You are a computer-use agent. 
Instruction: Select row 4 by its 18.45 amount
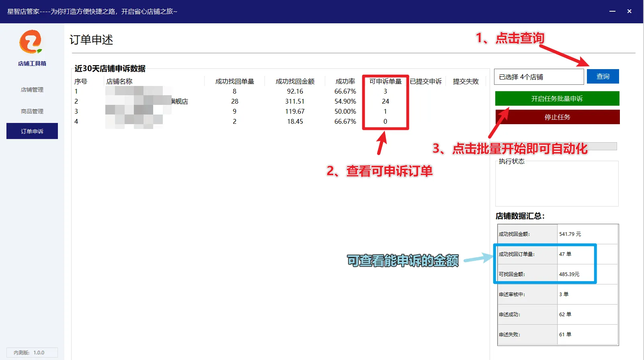[295, 121]
